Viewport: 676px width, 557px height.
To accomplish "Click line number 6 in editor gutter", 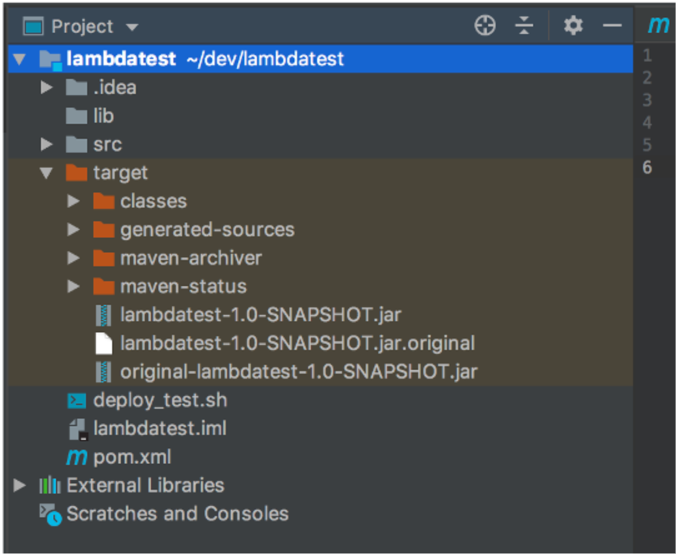I will pos(648,167).
